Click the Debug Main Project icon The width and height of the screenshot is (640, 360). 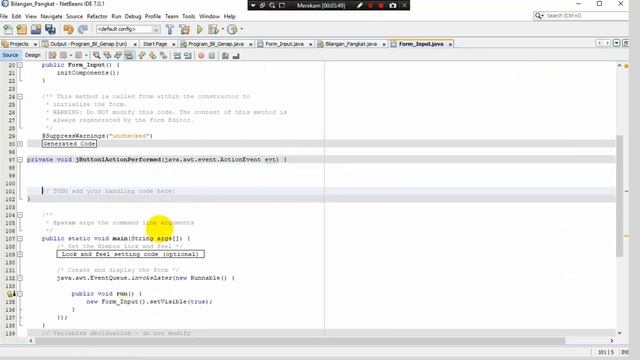[x=213, y=29]
